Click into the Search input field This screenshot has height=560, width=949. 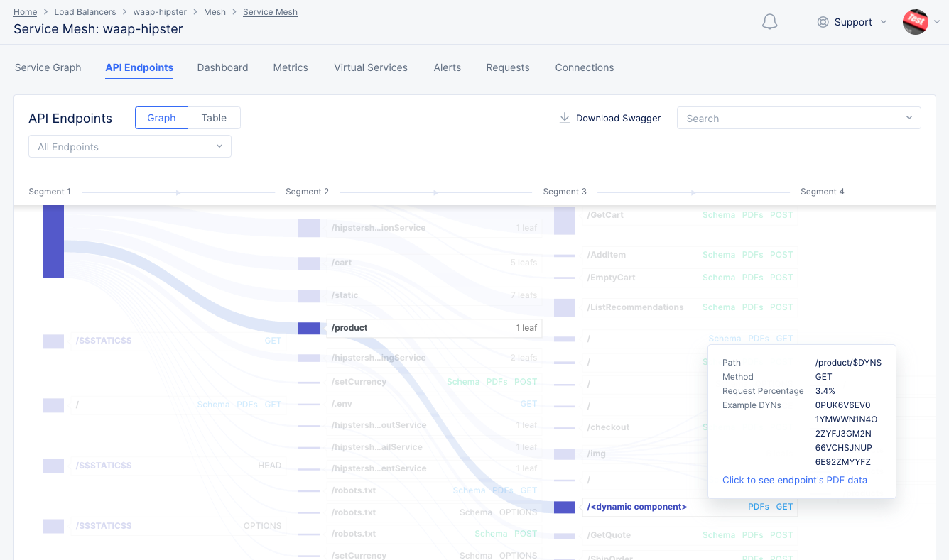click(781, 118)
